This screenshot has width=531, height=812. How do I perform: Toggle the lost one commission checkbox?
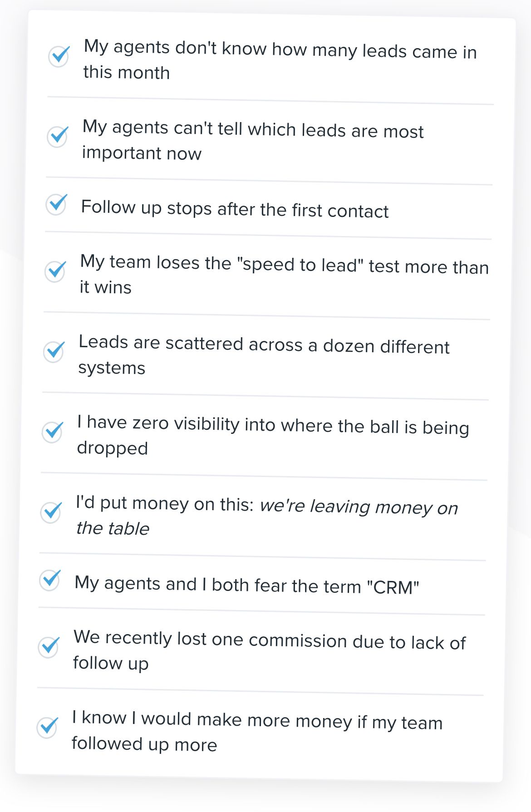[48, 646]
